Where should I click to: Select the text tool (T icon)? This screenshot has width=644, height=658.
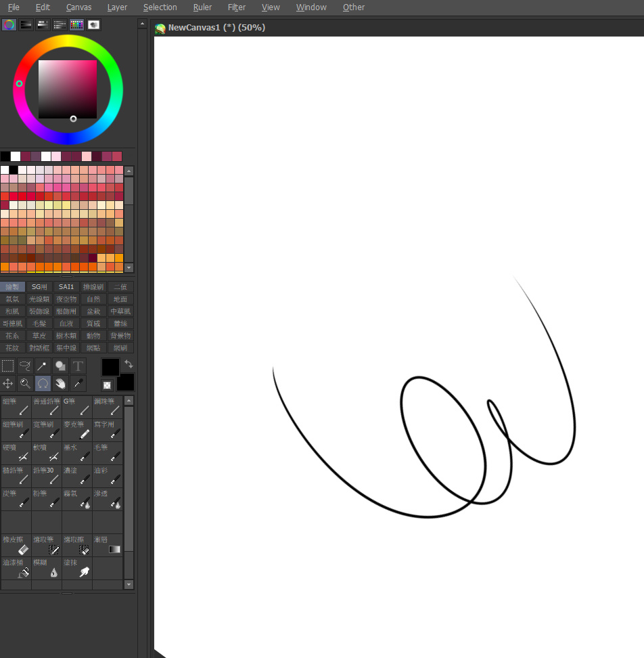(x=78, y=366)
